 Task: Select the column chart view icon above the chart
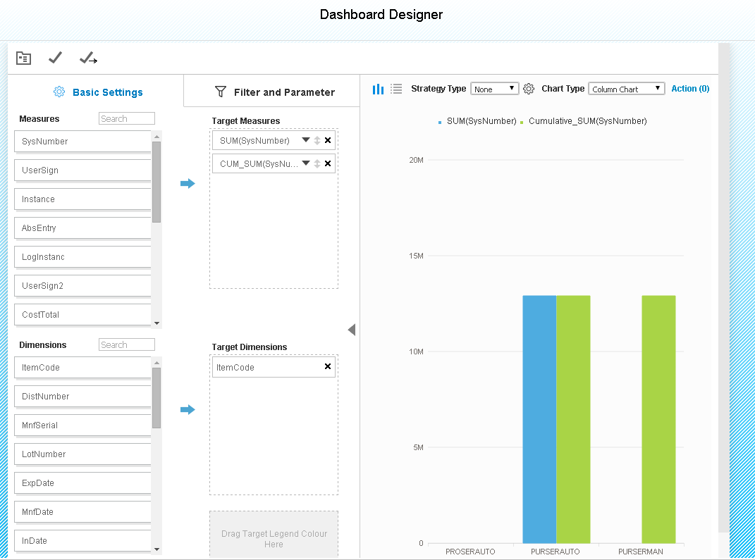(x=378, y=89)
